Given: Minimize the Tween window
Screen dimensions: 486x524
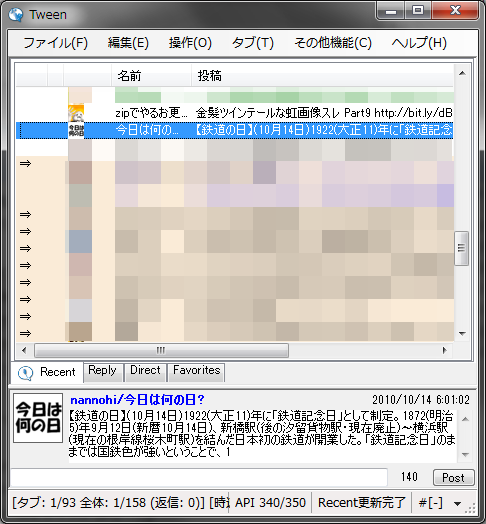Looking at the screenshot, I should [390, 11].
